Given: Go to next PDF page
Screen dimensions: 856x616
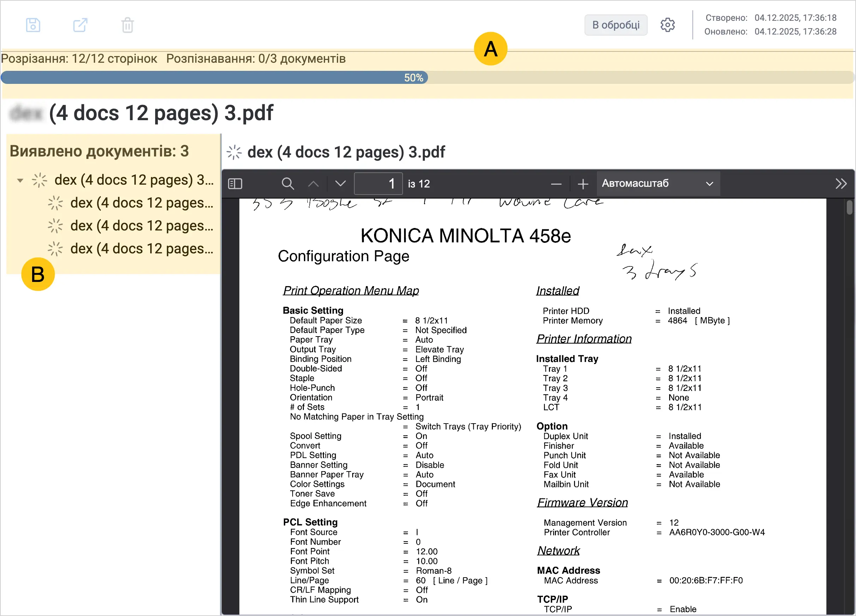Looking at the screenshot, I should pos(341,184).
